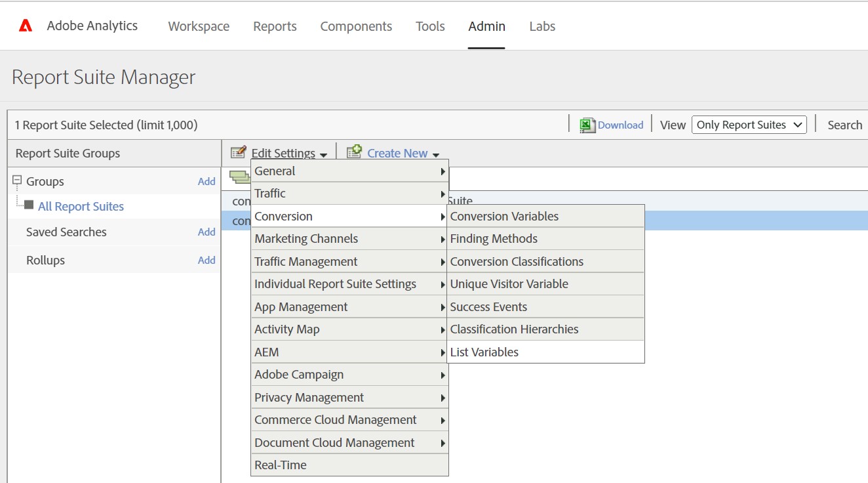Expand the App Management submenu

click(x=349, y=306)
